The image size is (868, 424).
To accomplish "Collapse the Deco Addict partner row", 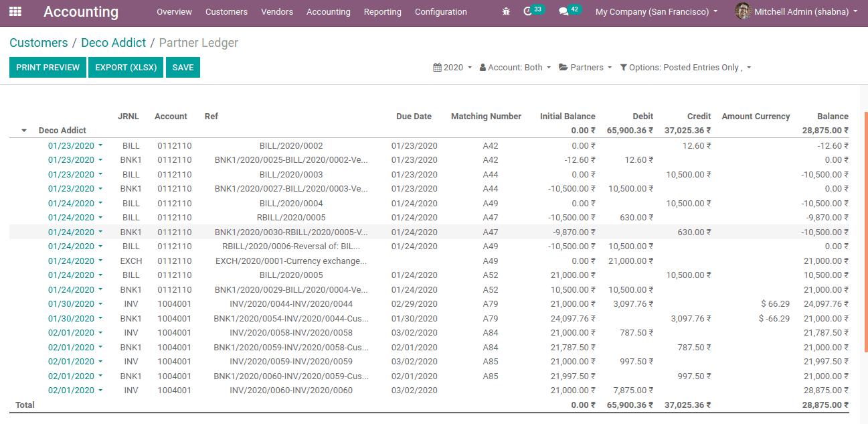I will (24, 131).
